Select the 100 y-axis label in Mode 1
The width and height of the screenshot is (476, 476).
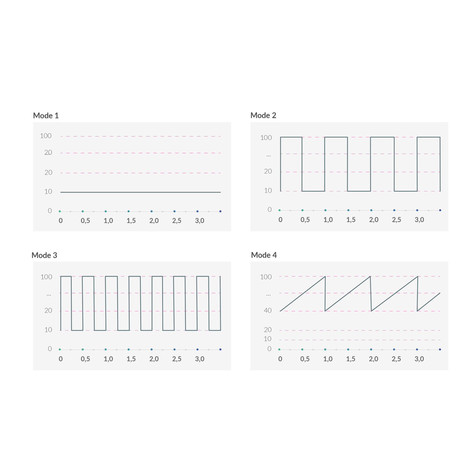coord(46,136)
